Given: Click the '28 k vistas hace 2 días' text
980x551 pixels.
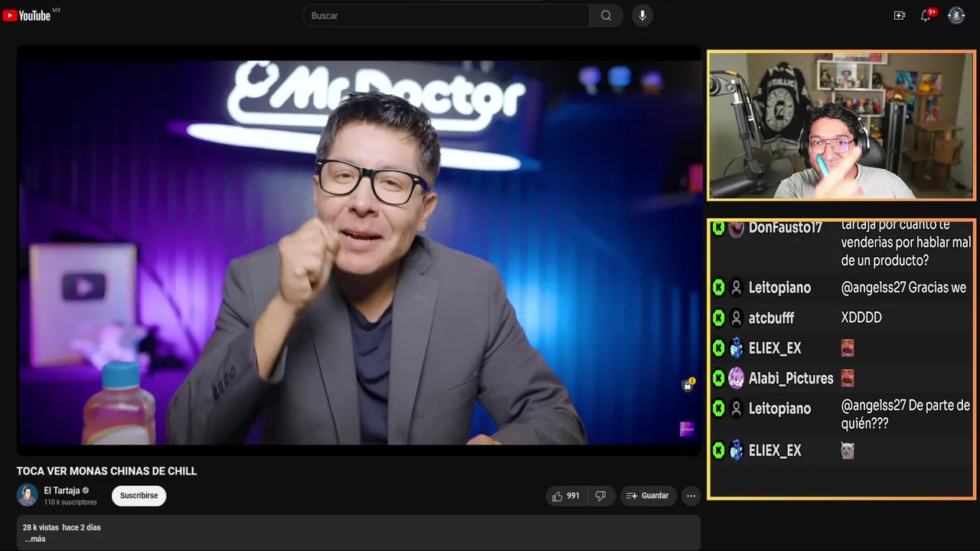Looking at the screenshot, I should point(61,527).
